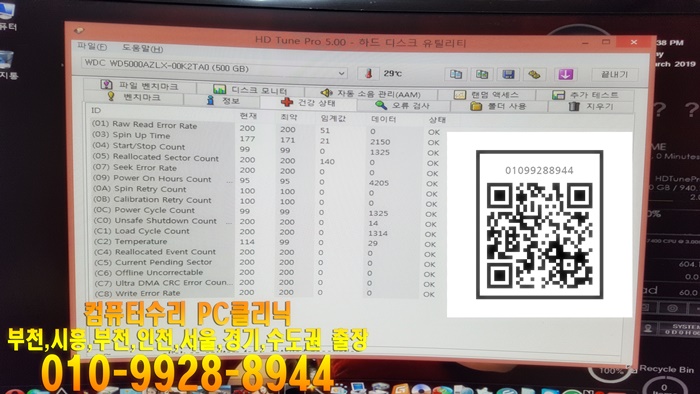The height and width of the screenshot is (394, 700).
Task: Open the 도움말(H) menu
Action: coord(142,48)
